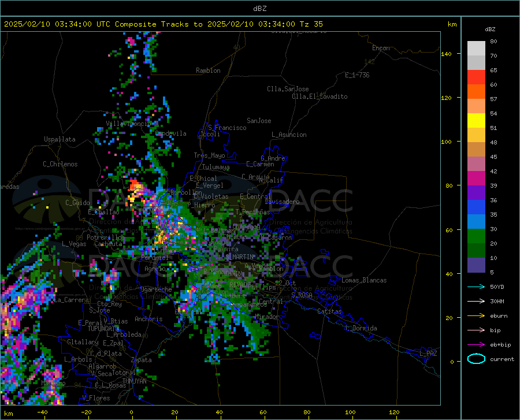Click the Clla.El_Cavadito map label
Image resolution: width=520 pixels, height=420 pixels.
tap(320, 96)
